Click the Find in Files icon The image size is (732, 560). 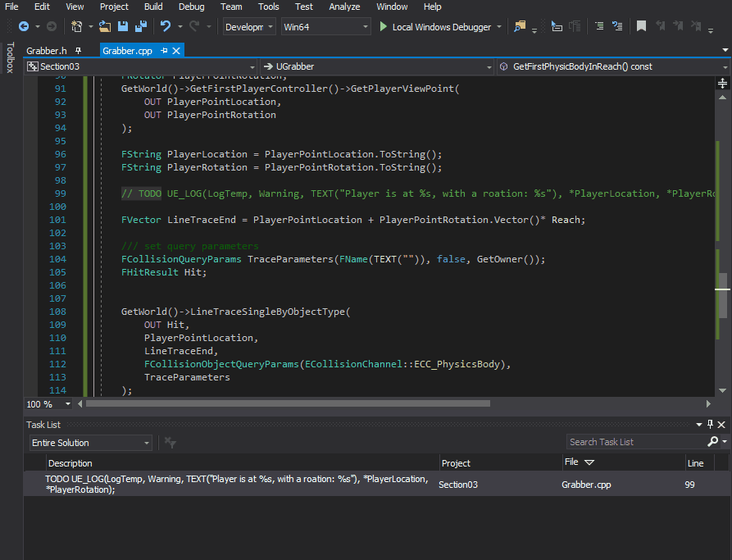pos(520,26)
